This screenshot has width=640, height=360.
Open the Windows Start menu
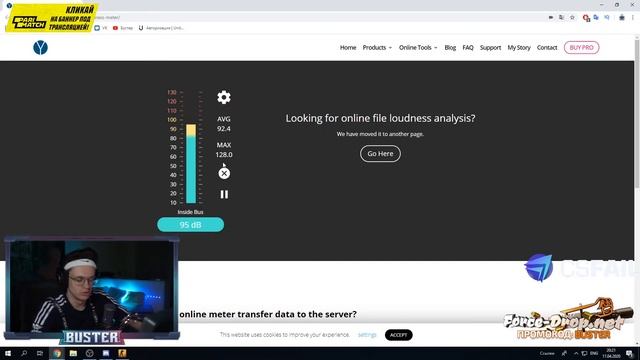8,353
